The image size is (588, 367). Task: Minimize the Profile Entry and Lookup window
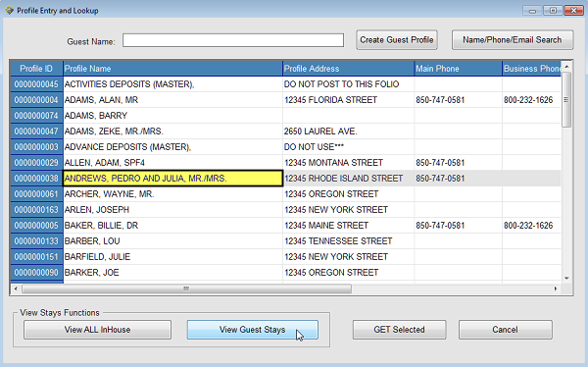tap(532, 11)
